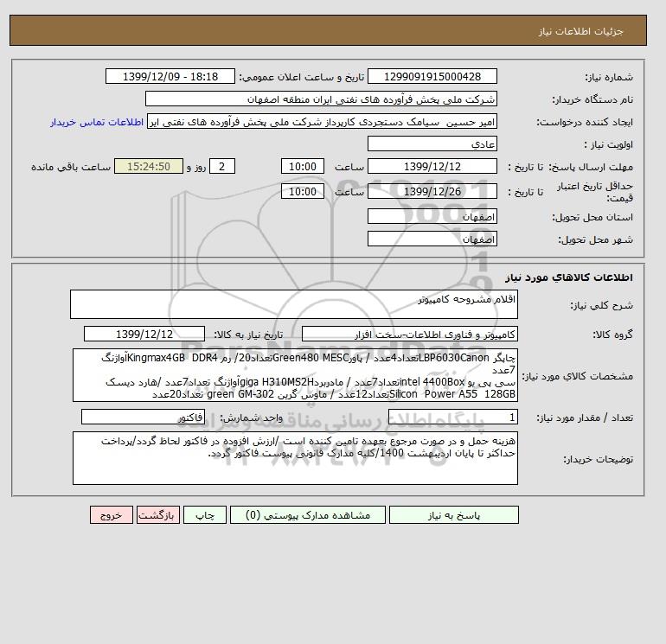The height and width of the screenshot is (644, 666).
Task: Click the استان محل تحویل field
Action: (x=432, y=216)
